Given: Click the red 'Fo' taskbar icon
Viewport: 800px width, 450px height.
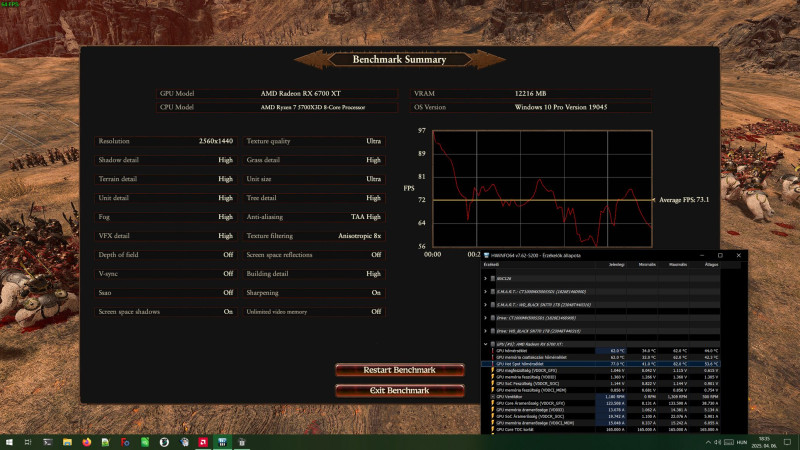Looking at the screenshot, I should click(x=125, y=442).
